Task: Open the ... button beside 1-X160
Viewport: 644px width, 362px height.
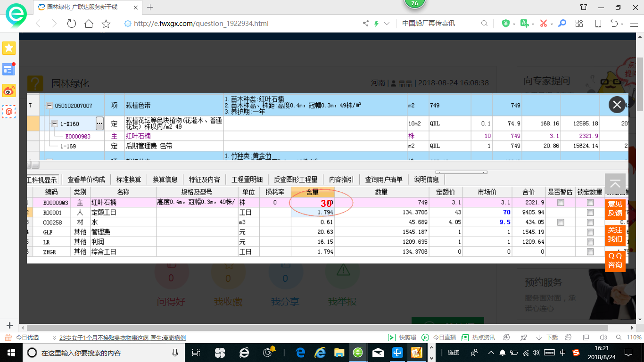Action: point(99,123)
